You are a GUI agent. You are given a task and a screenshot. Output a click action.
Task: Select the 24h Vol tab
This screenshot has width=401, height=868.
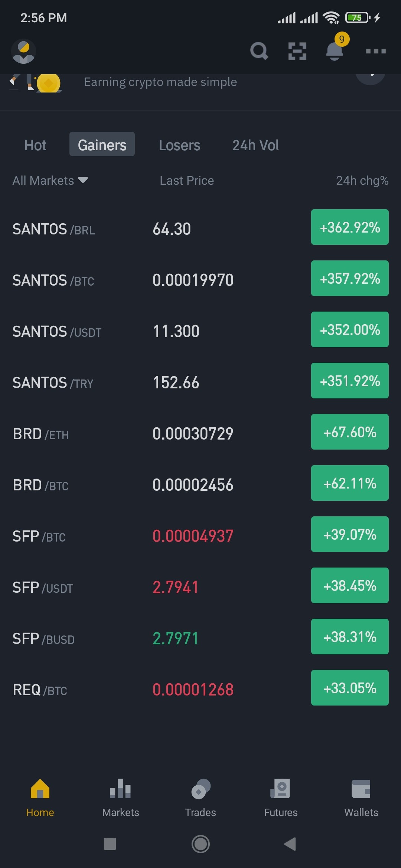click(255, 145)
